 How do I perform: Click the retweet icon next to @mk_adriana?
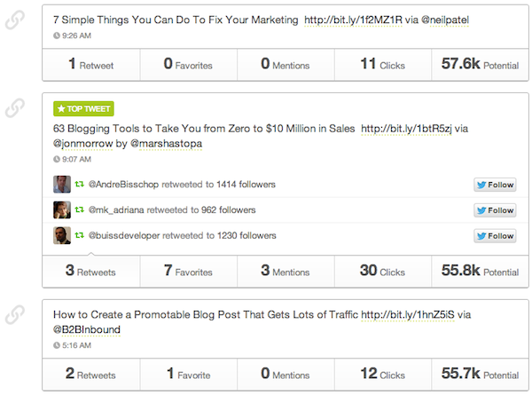pyautogui.click(x=79, y=210)
